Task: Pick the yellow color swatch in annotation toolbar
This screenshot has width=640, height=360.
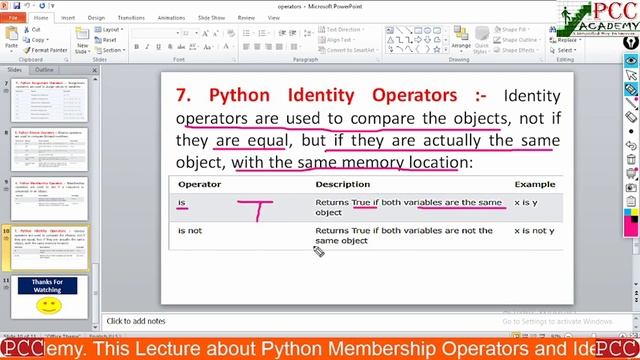Action: point(634,213)
